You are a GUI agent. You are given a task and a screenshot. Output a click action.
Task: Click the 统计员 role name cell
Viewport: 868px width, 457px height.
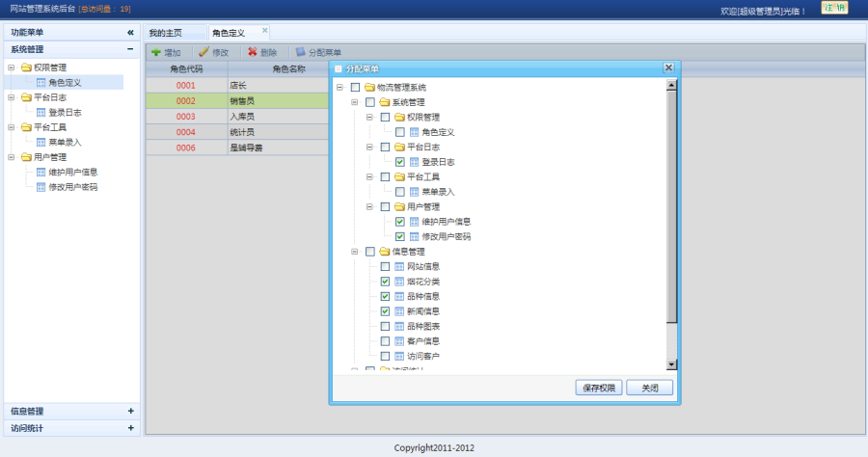click(x=279, y=132)
